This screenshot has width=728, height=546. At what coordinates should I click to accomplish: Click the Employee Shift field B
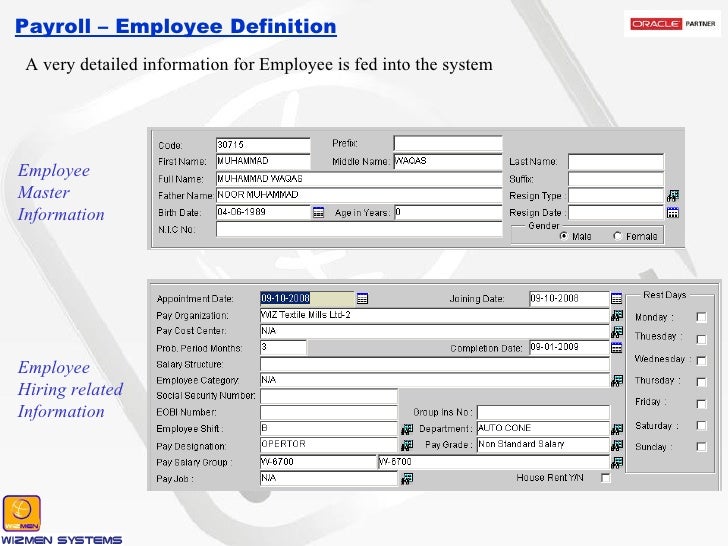pyautogui.click(x=329, y=429)
